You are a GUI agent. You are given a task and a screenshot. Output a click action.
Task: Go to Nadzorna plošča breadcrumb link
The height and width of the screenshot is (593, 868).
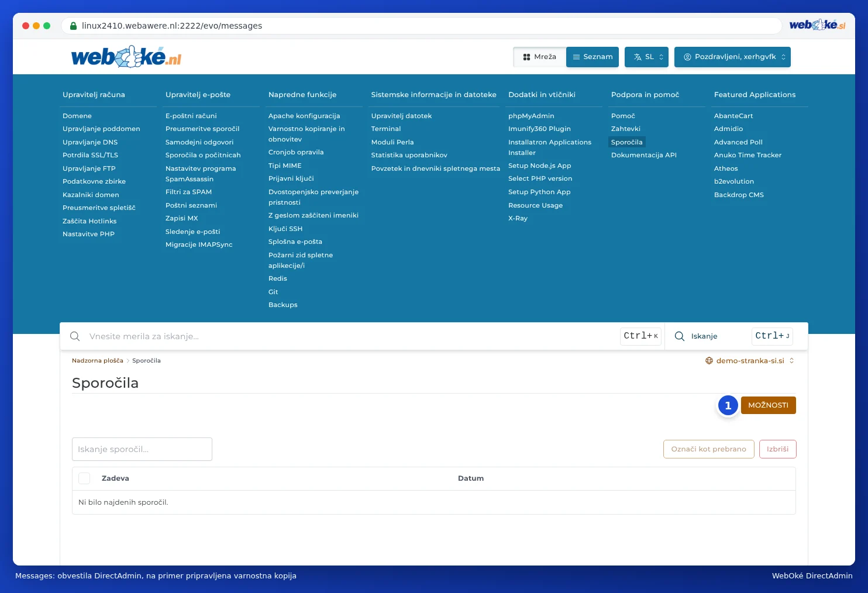[x=98, y=361]
